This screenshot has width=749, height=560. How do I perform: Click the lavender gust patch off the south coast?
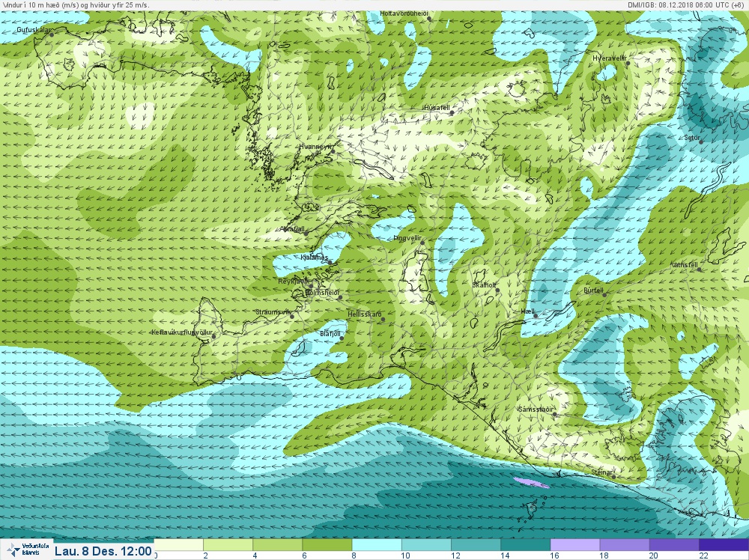tap(531, 482)
